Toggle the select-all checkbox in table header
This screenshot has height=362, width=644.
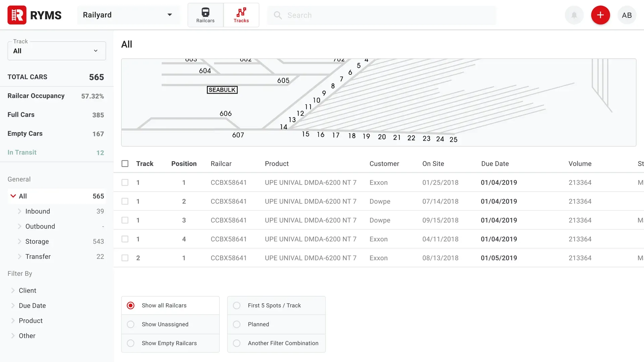[125, 163]
